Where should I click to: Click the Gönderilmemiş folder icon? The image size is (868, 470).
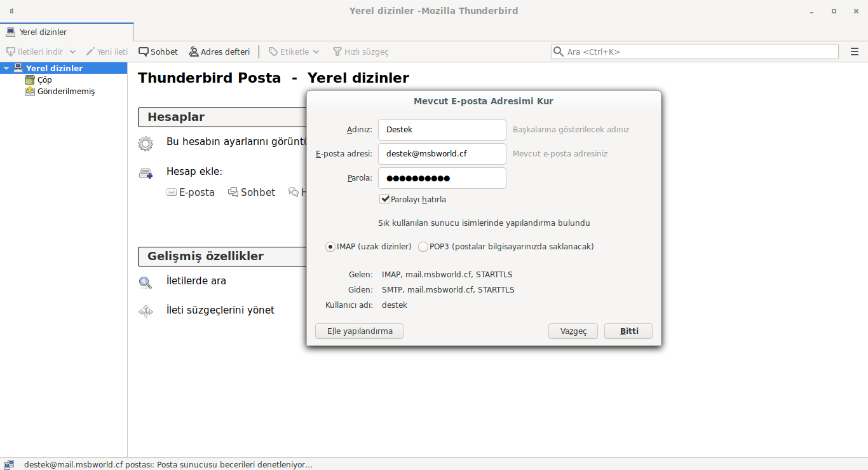click(30, 92)
